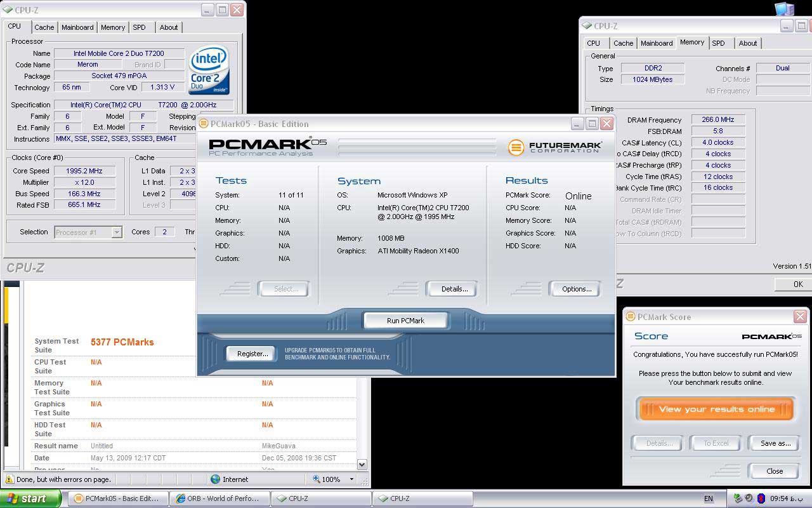
Task: Click 'View your results online' orange button
Action: pos(716,410)
